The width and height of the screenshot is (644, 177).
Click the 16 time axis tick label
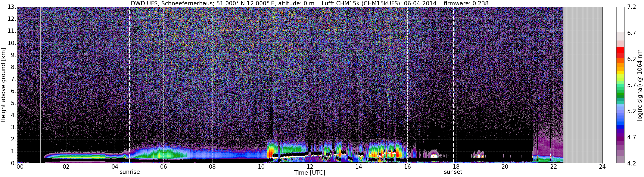[x=407, y=167]
